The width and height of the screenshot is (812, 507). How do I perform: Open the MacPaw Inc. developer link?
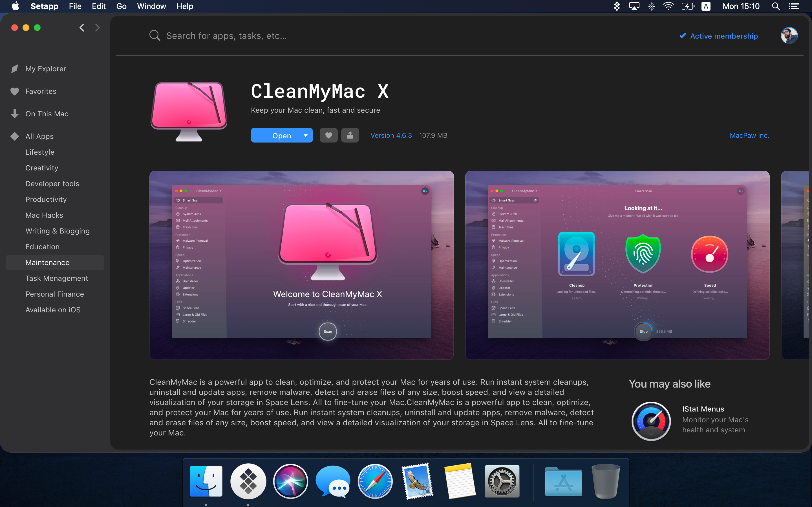749,135
